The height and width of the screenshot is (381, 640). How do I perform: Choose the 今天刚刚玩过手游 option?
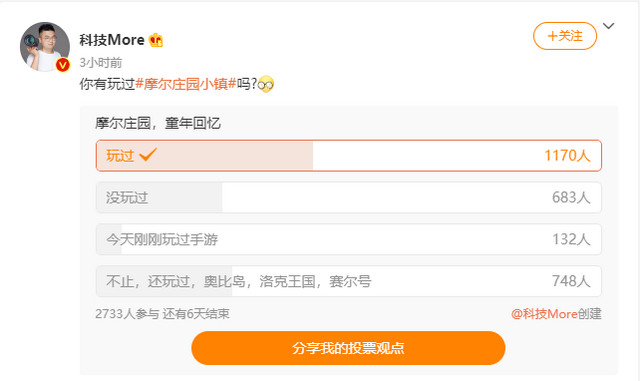(349, 239)
